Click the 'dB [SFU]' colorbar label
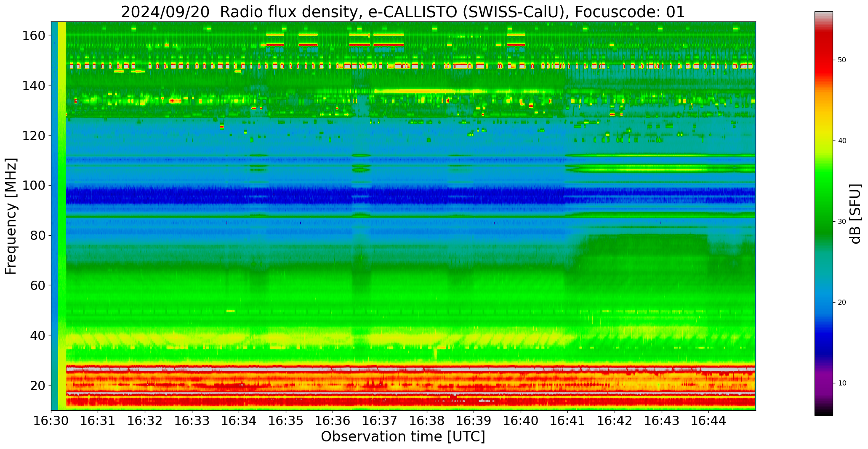 click(855, 214)
